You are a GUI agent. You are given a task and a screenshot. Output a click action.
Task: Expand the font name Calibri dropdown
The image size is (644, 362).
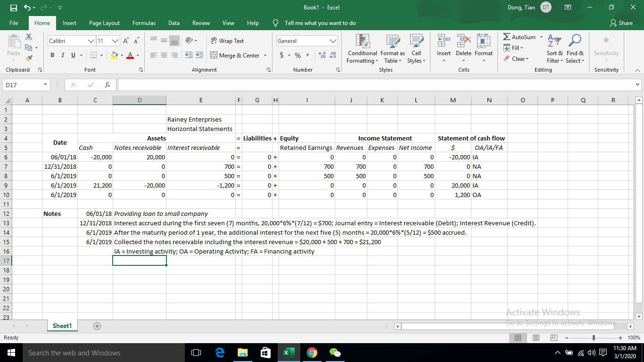91,41
